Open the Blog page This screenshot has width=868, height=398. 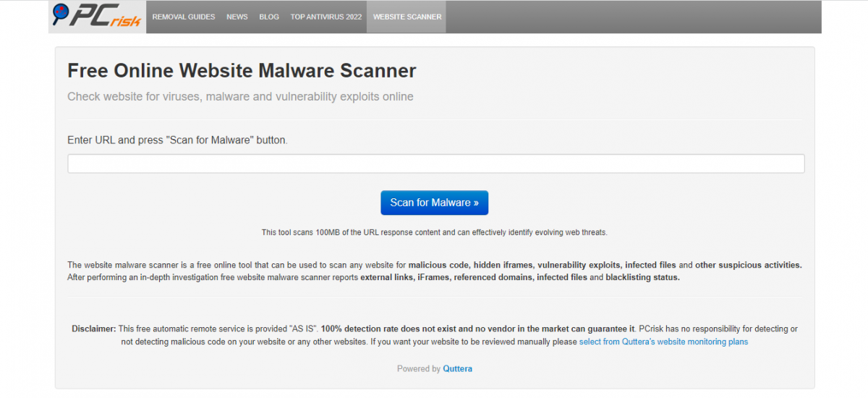tap(269, 17)
